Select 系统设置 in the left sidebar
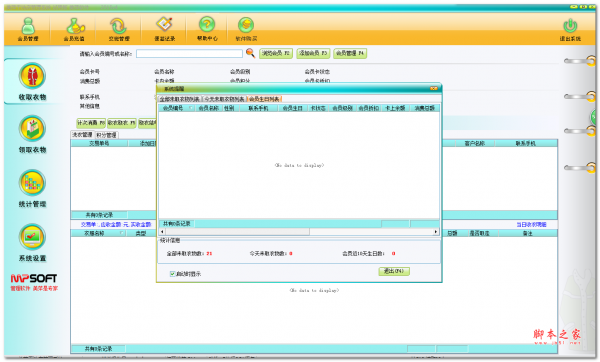 (x=33, y=243)
